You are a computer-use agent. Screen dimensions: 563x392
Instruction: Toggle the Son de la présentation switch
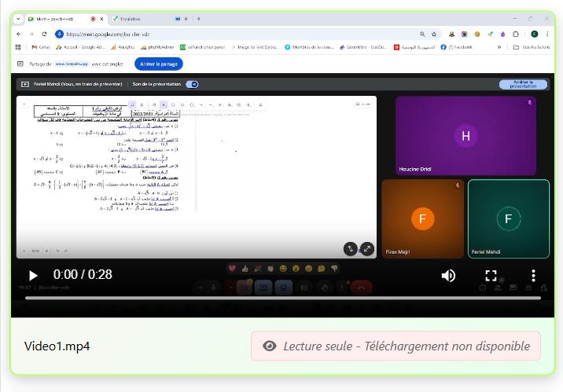(192, 84)
